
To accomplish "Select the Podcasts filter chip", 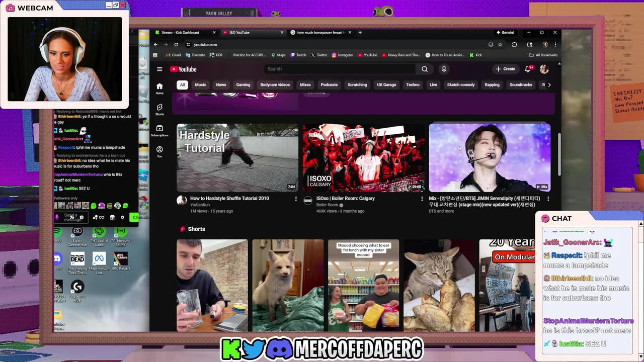I will 329,84.
